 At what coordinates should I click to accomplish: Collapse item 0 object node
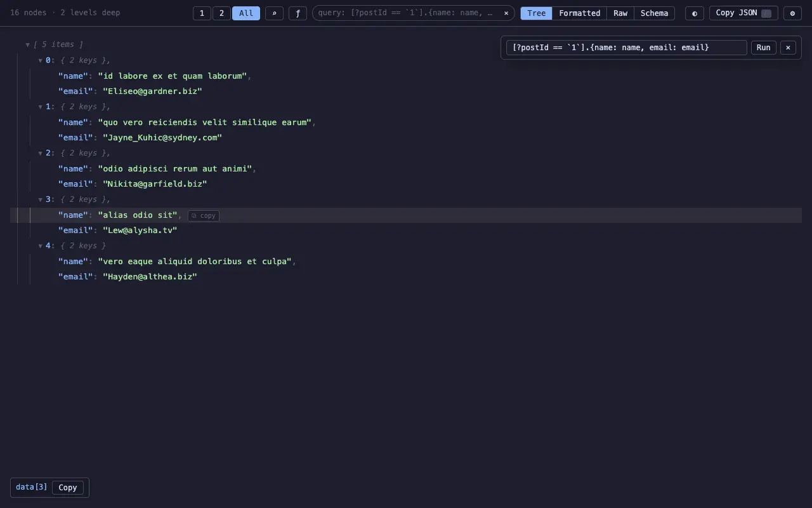tap(40, 60)
